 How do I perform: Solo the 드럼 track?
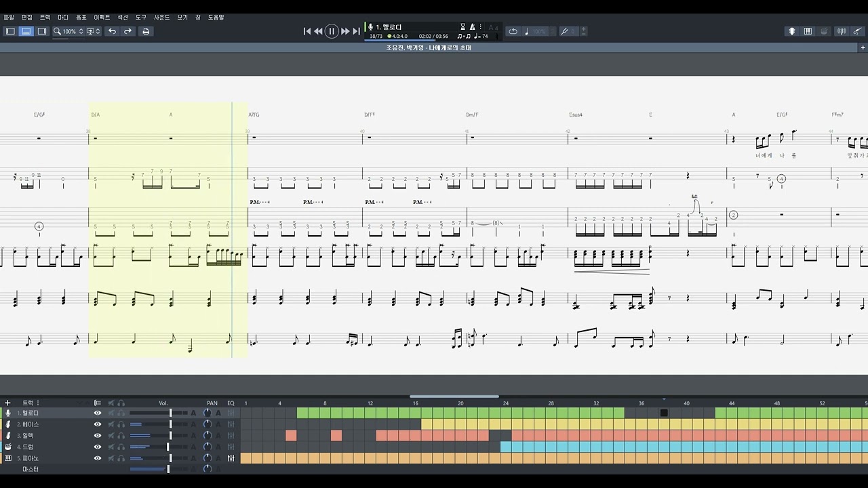(x=121, y=447)
